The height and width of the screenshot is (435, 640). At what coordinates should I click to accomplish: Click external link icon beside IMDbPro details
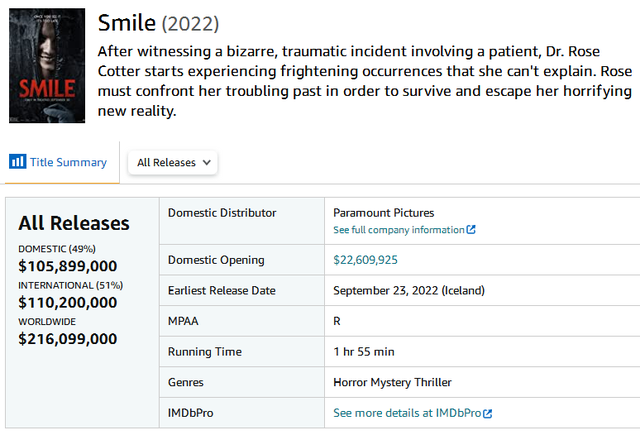[487, 413]
